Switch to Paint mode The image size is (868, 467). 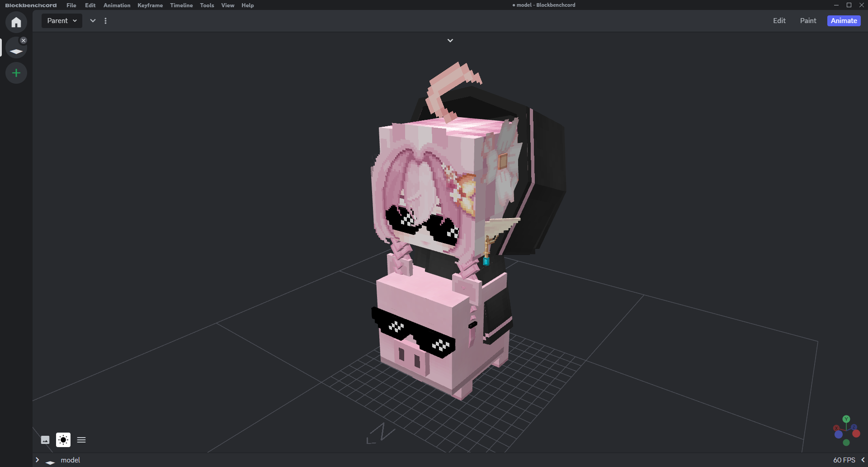(808, 21)
